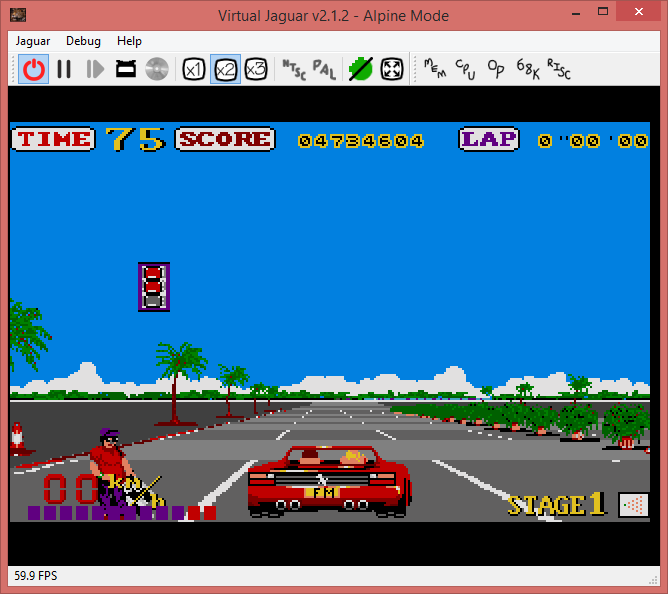
Task: Open the Help menu
Action: click(x=129, y=41)
